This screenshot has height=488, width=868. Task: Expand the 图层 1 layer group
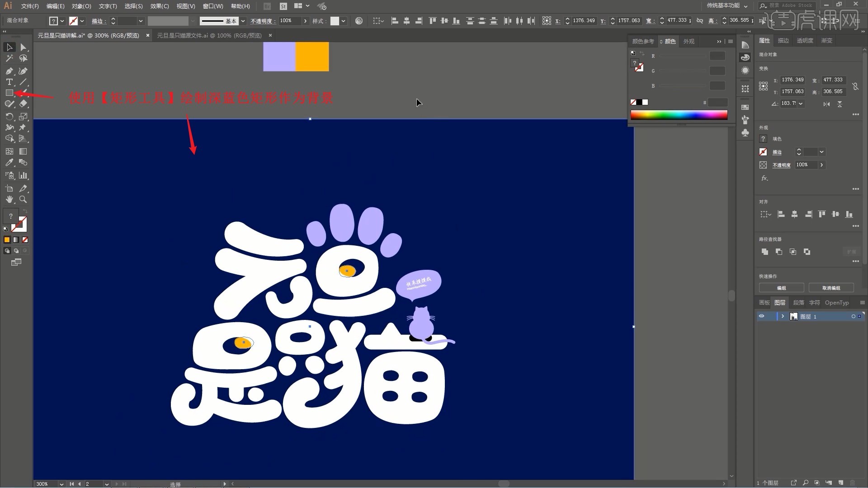coord(782,316)
